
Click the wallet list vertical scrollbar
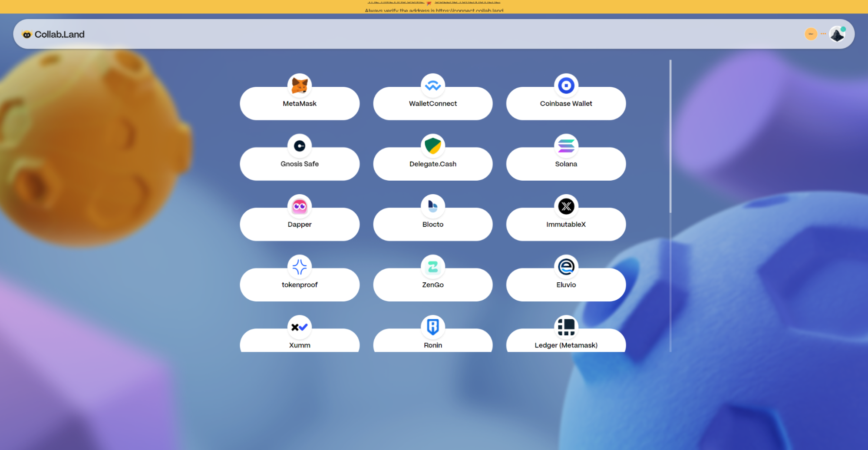point(670,136)
